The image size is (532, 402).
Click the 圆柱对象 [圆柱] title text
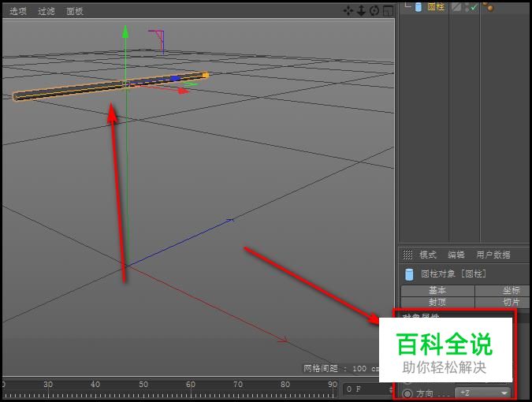454,274
